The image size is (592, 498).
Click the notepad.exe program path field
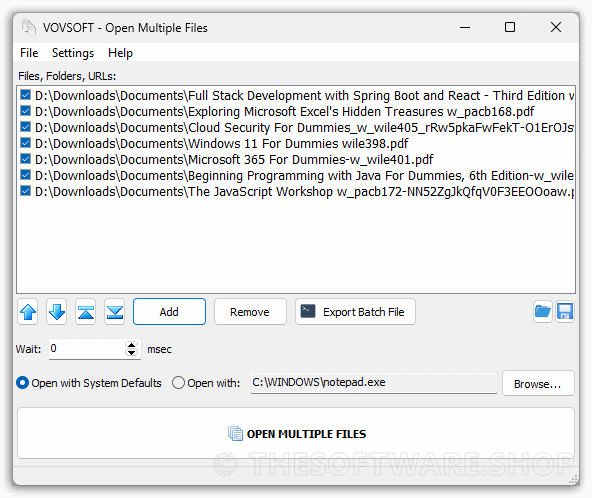coord(374,383)
